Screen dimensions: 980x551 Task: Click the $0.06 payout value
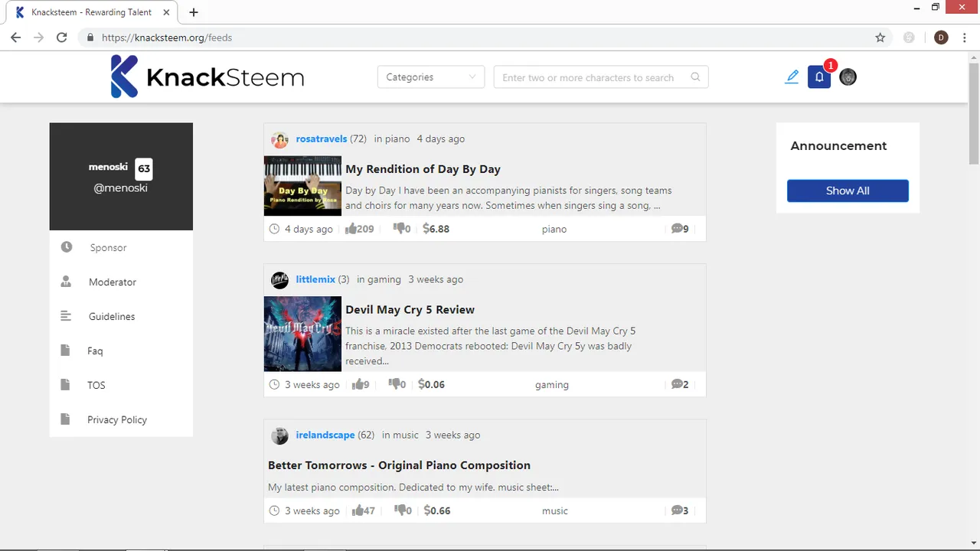[432, 384]
